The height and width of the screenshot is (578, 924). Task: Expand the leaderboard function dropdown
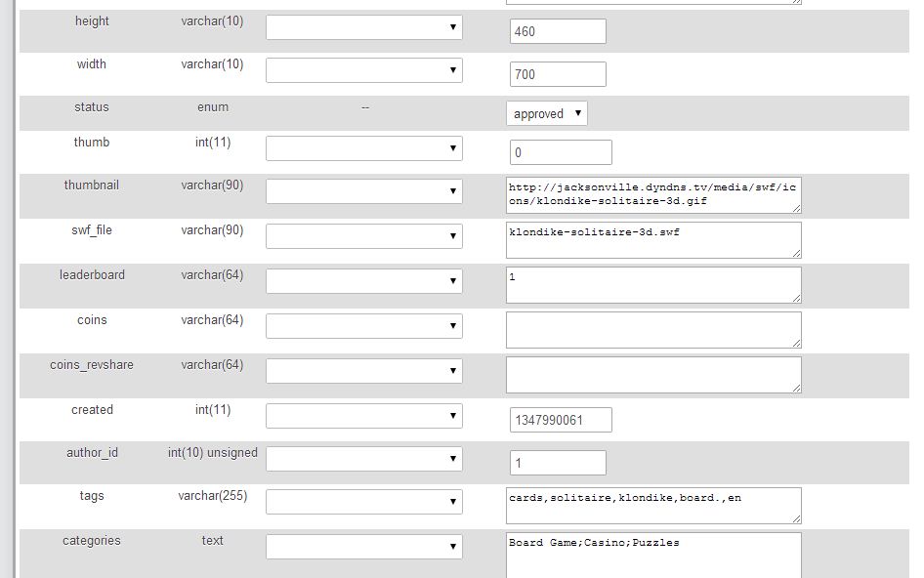point(364,281)
